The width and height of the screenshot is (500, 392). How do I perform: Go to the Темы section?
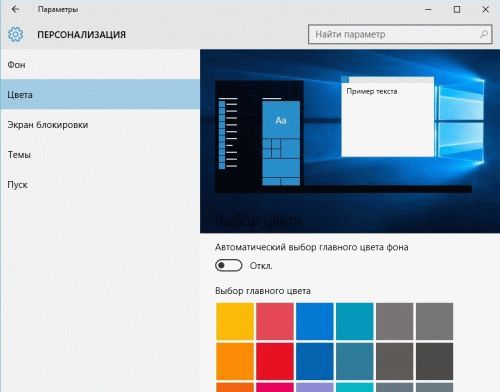click(100, 154)
